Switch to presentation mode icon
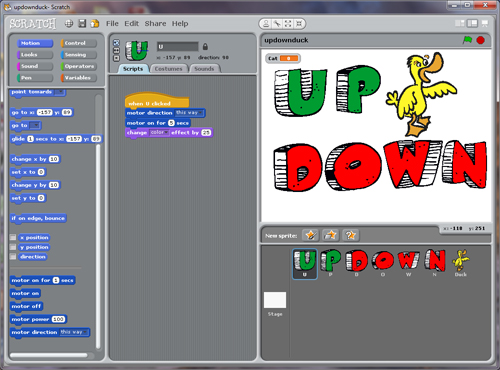Screen dimensions: 500x370 coord(485,23)
